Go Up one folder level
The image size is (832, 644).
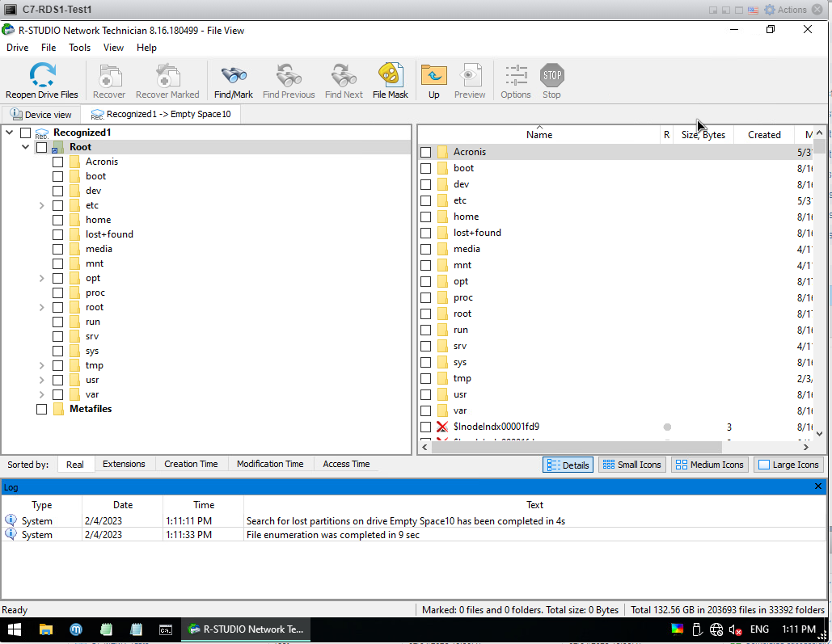[434, 77]
